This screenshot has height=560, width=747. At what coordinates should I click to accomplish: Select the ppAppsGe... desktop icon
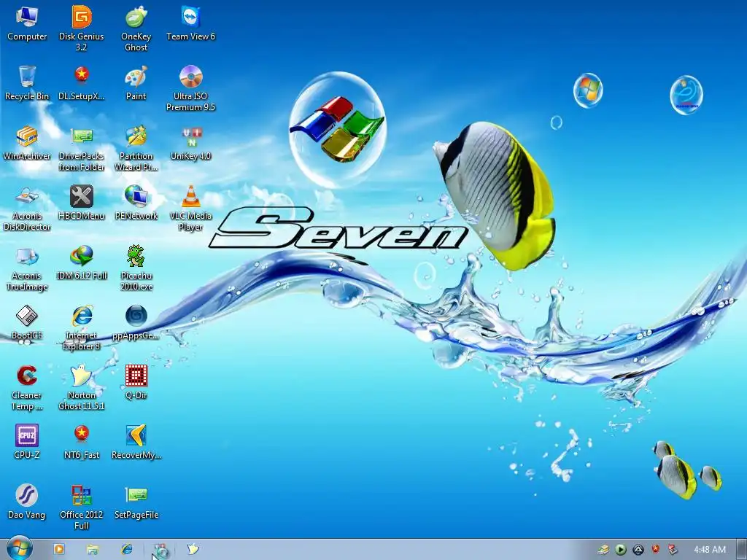point(136,323)
